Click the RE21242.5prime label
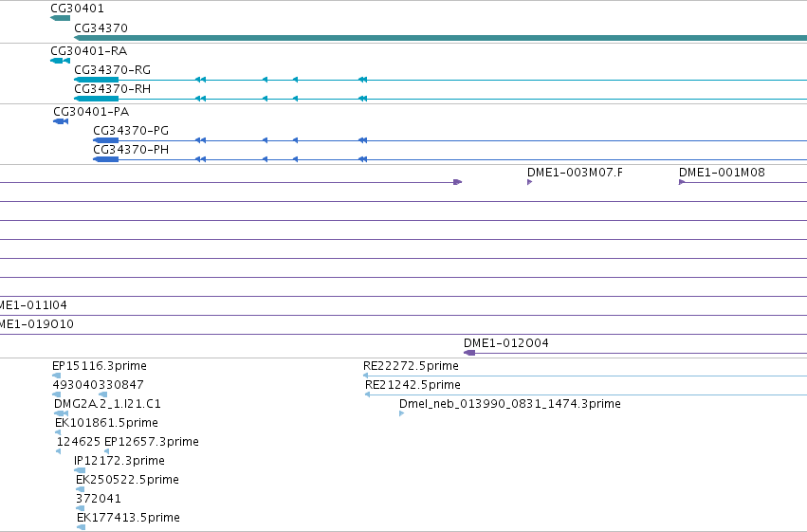 pyautogui.click(x=413, y=385)
